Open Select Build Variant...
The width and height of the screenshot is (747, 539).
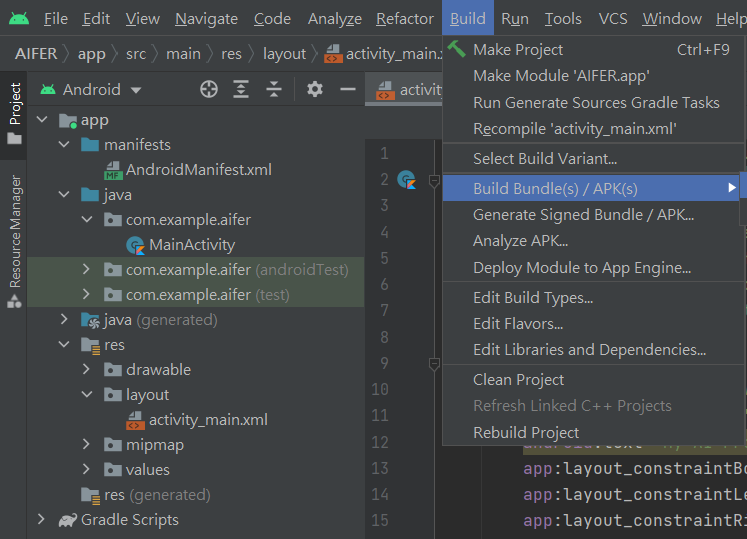tap(593, 158)
